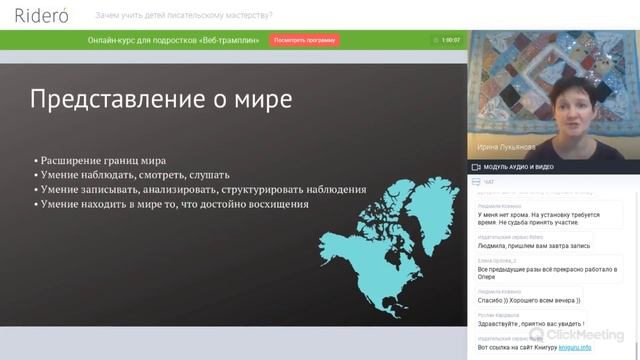Click the Ridero logo
This screenshot has height=360, width=640.
tap(41, 16)
